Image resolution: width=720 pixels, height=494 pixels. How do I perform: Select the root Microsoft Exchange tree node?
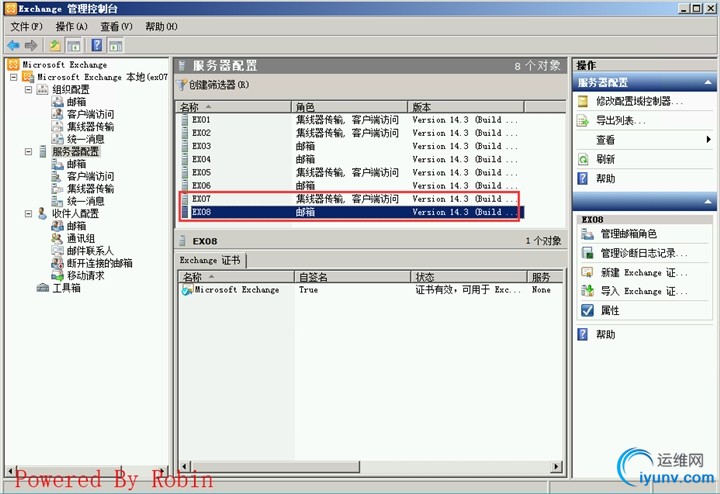point(57,65)
